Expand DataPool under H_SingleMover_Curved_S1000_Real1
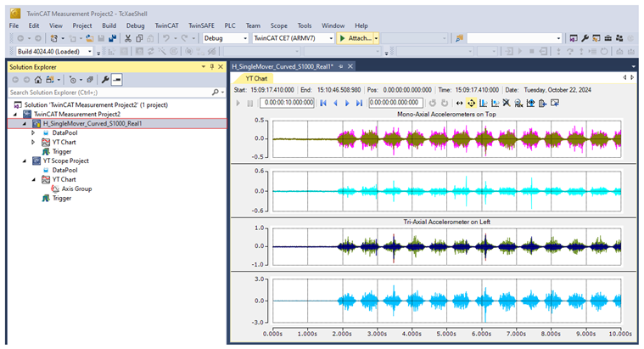 click(x=33, y=132)
